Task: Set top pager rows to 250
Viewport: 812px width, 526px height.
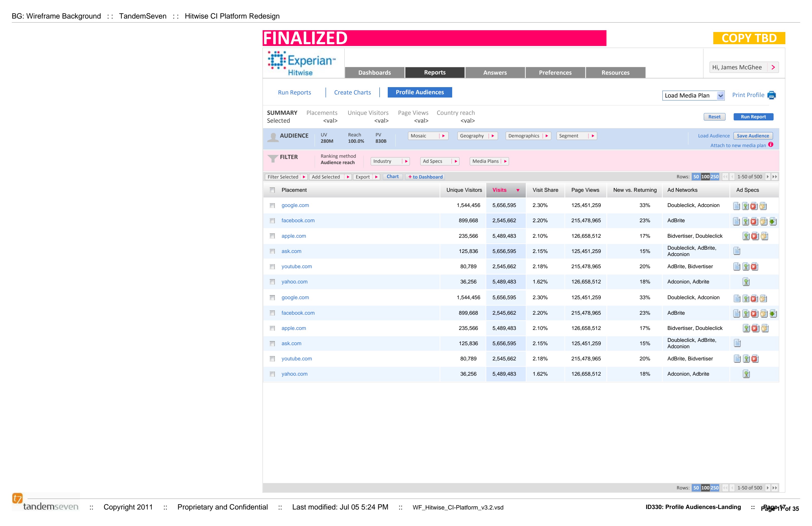Action: coord(714,177)
